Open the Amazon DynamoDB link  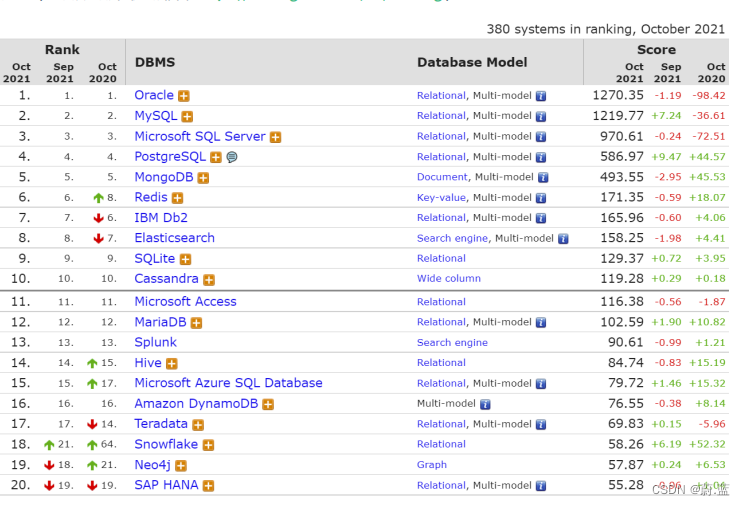[x=196, y=404]
